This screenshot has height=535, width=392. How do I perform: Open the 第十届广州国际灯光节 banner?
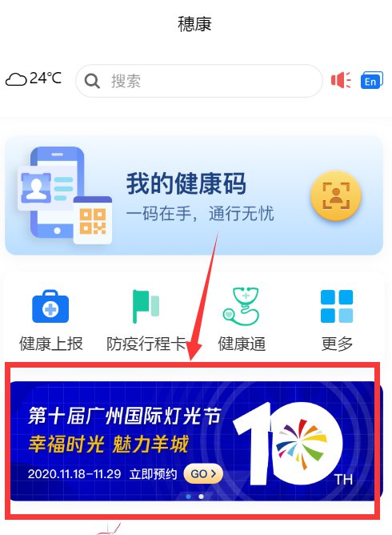click(196, 441)
